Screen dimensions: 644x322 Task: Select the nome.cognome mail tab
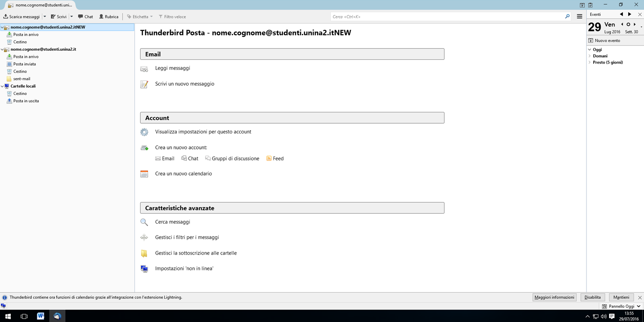(x=40, y=5)
